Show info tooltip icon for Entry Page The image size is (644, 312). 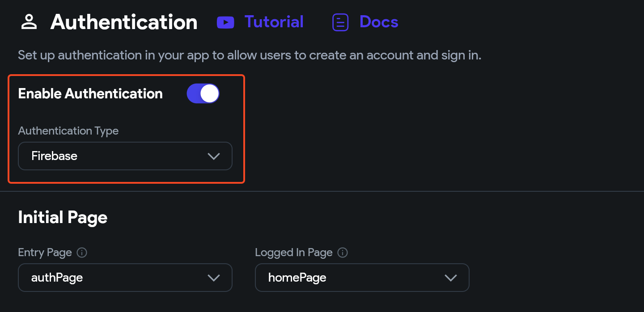[82, 253]
